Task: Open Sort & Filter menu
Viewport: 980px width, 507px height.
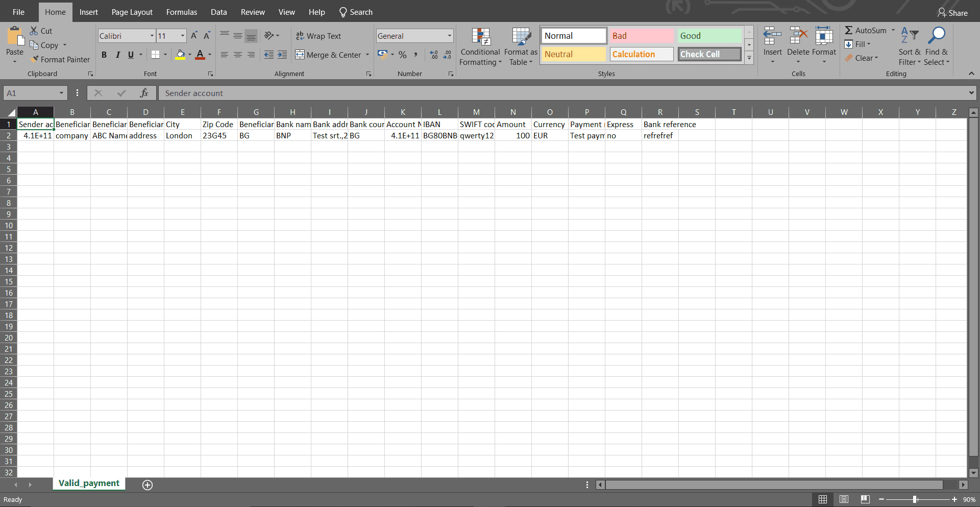Action: pyautogui.click(x=910, y=46)
